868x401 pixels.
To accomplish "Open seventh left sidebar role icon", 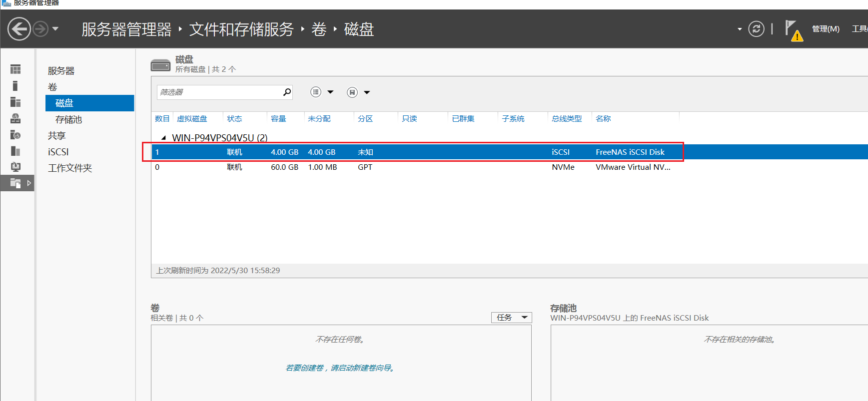I will pos(15,167).
